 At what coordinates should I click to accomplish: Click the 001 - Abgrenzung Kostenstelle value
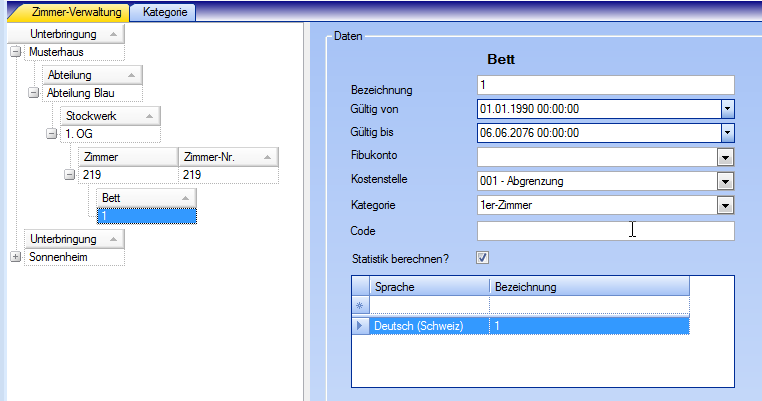pyautogui.click(x=521, y=181)
